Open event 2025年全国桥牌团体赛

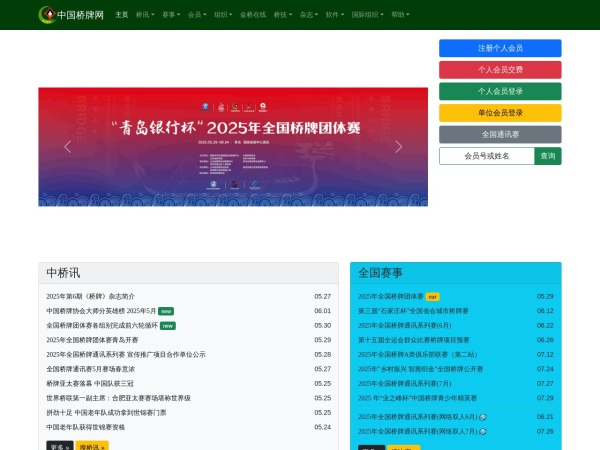tap(391, 297)
